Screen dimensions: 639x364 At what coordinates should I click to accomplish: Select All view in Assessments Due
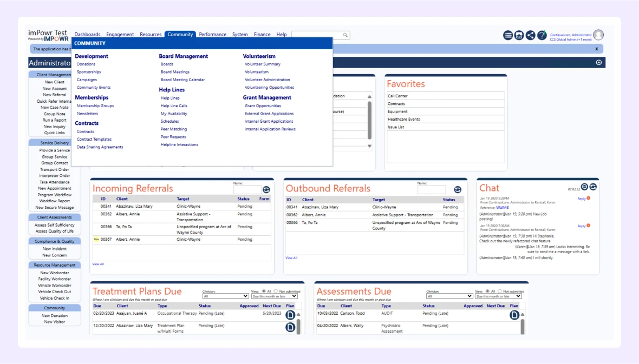488,292
